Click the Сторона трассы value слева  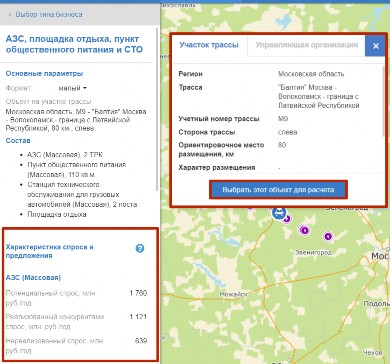[x=287, y=132]
